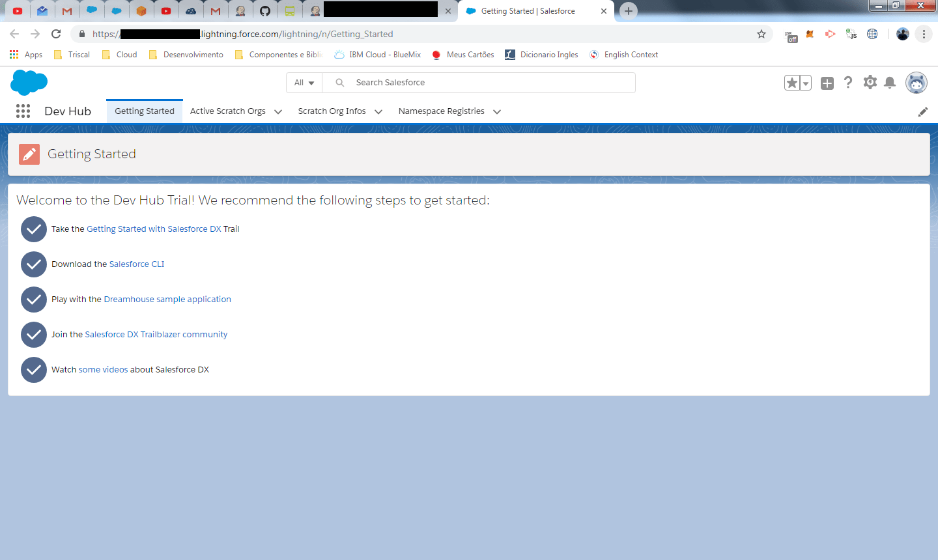Open the Astro user profile avatar
Screen dimensions: 938x560
click(917, 83)
